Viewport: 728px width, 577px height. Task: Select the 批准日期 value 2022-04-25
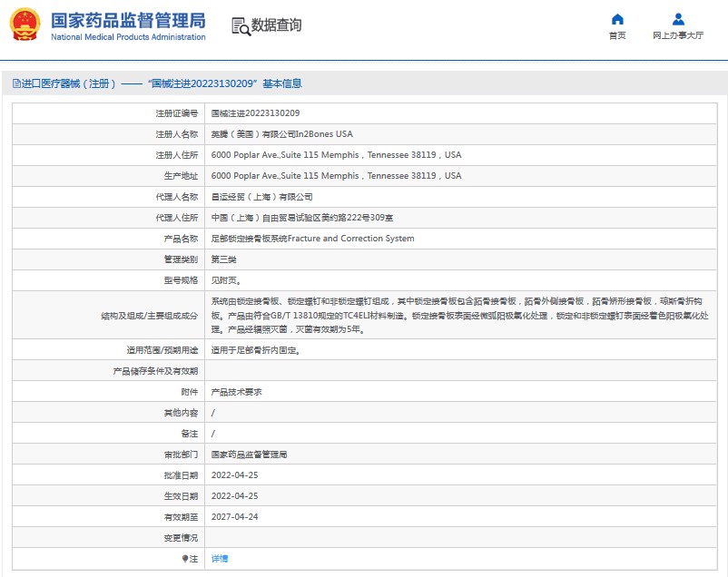click(234, 475)
